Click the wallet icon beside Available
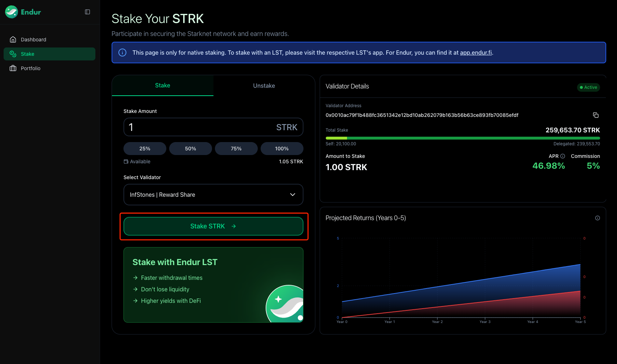The image size is (617, 364). (126, 161)
